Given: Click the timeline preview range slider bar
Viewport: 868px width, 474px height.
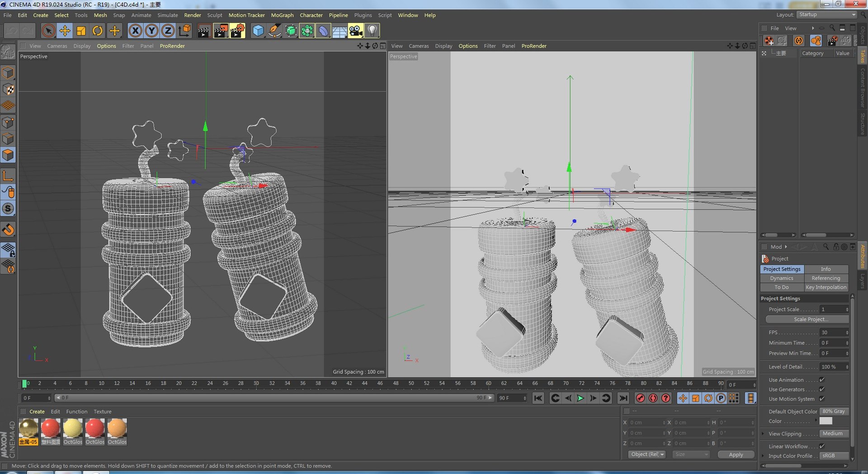Looking at the screenshot, I should tap(274, 398).
